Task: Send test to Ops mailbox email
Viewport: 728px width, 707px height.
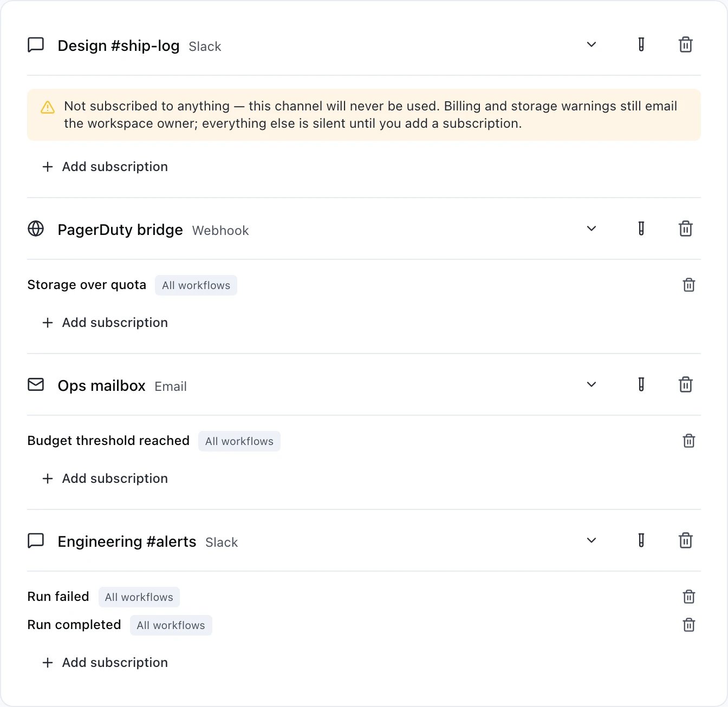Action: point(641,384)
